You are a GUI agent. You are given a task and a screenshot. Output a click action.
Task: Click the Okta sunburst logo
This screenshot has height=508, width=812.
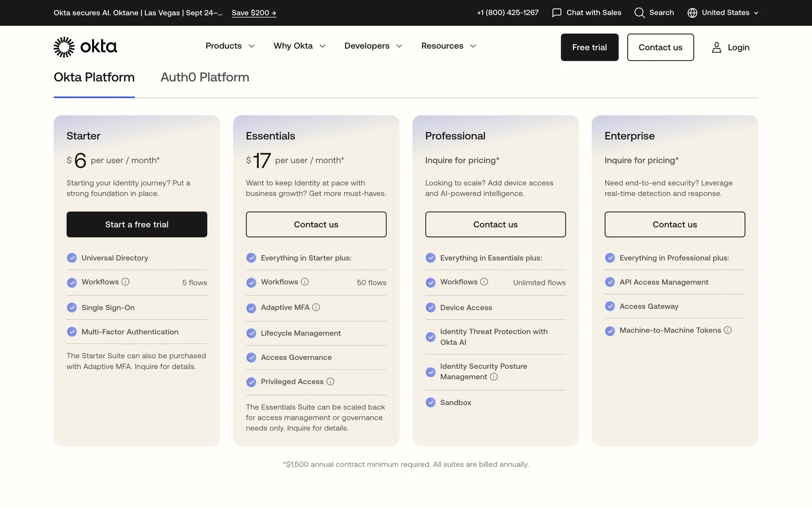[64, 47]
